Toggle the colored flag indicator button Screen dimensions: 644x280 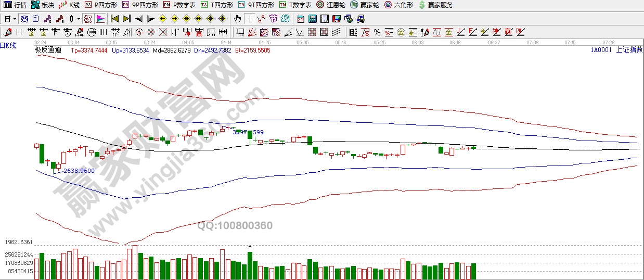pyautogui.click(x=100, y=19)
